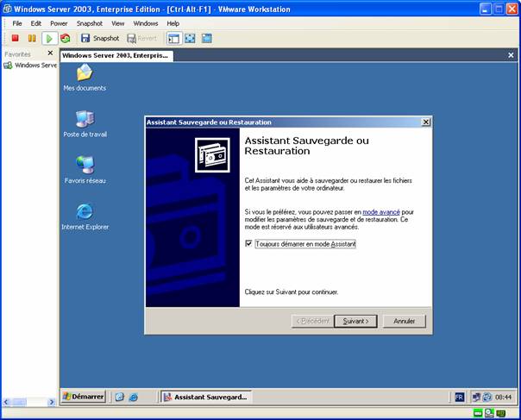Screen dimensions: 521x420
Task: Reset the virtual machine using the restart icon
Action: click(x=66, y=38)
